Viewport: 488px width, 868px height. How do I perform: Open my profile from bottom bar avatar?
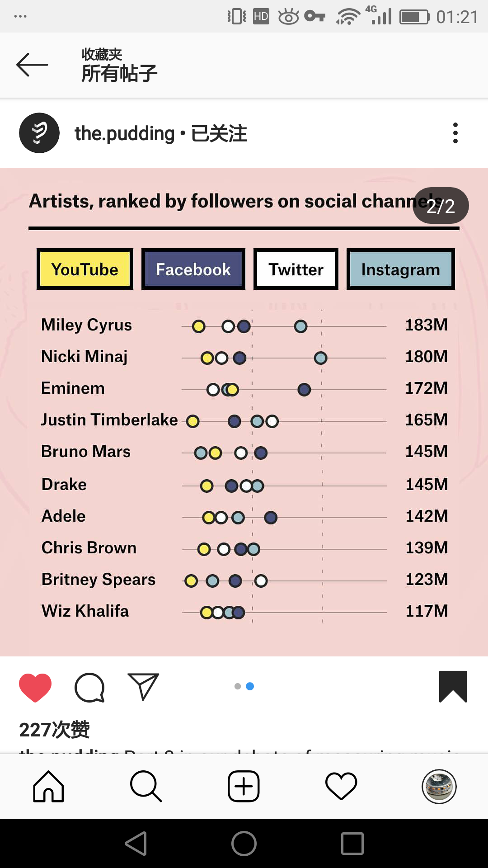click(439, 787)
